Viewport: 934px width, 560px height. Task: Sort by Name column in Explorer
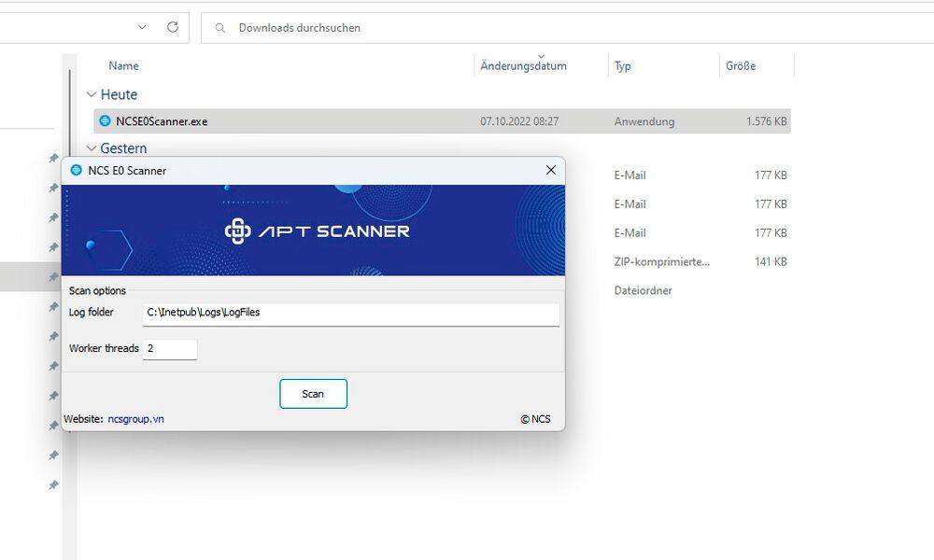point(123,66)
